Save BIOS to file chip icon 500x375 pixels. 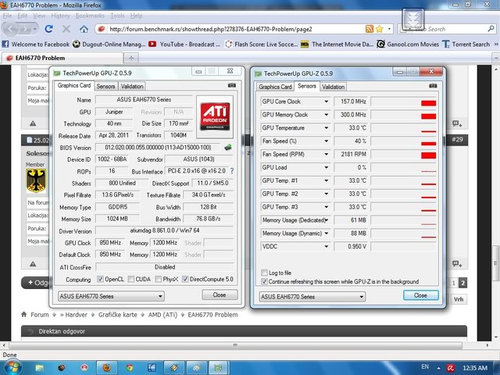[228, 147]
